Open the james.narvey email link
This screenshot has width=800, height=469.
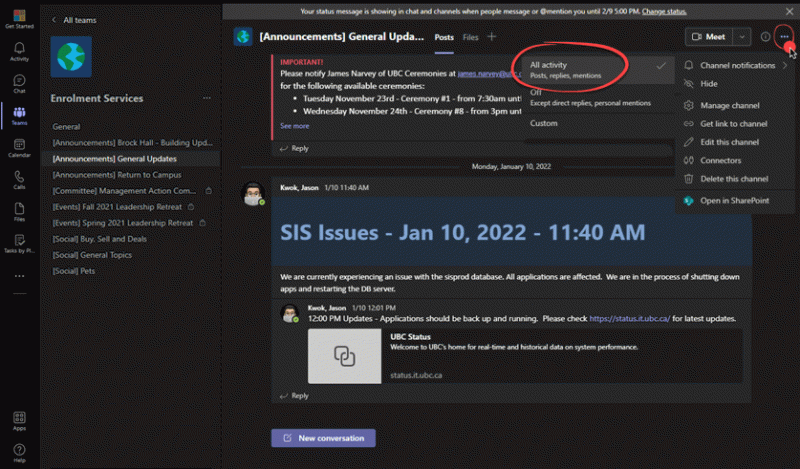[x=489, y=73]
